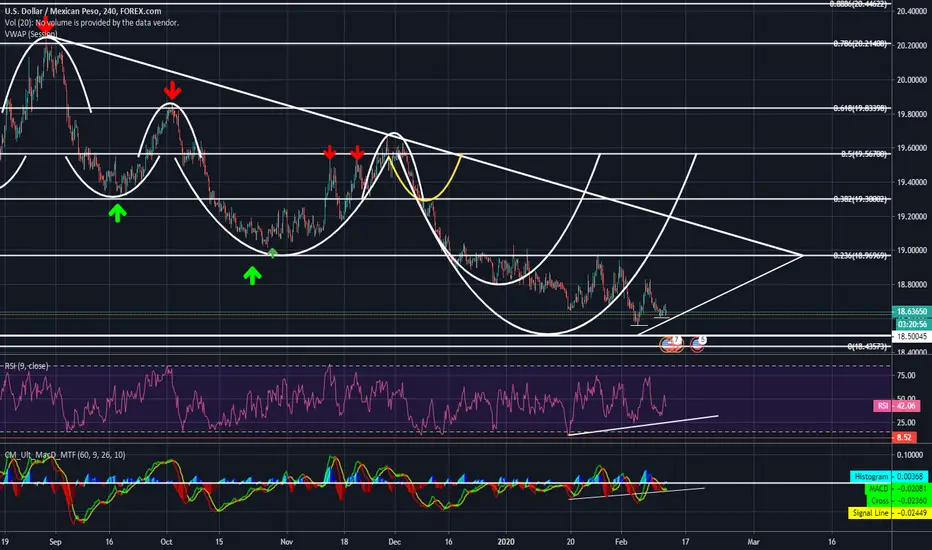This screenshot has width=932, height=550.
Task: Click the Mar label on the time axis
Action: [x=754, y=542]
